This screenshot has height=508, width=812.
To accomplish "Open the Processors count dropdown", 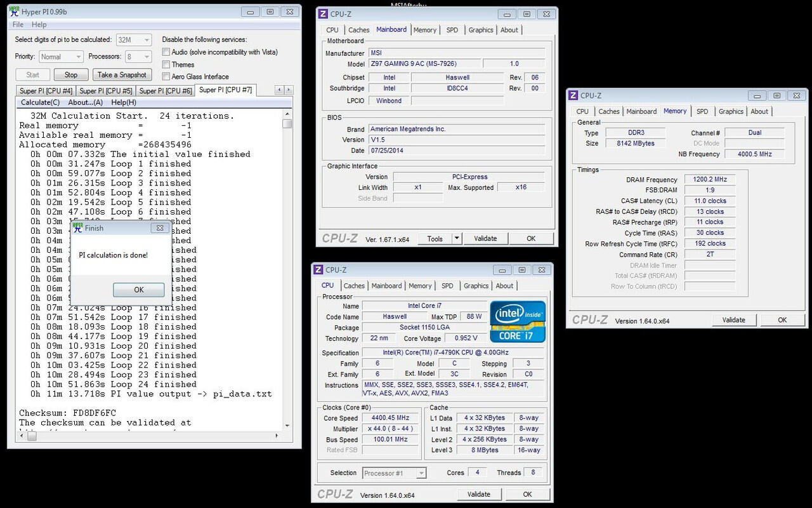I will pyautogui.click(x=138, y=57).
